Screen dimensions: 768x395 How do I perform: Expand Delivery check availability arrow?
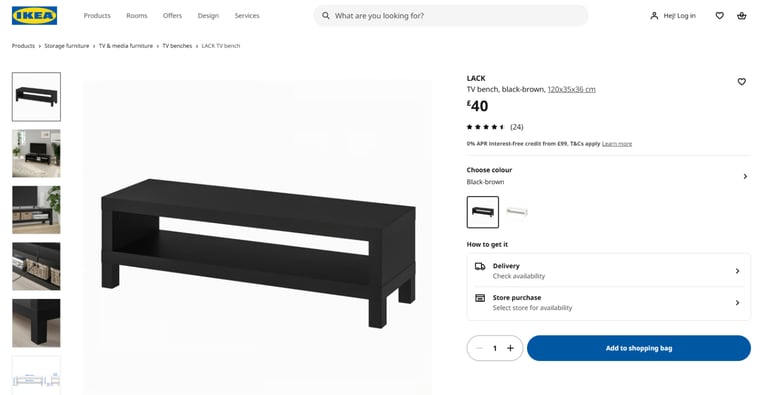[x=737, y=271]
